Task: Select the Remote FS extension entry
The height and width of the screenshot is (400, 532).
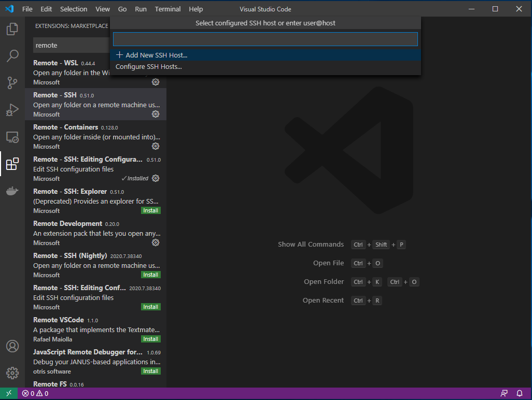Action: tap(96, 383)
